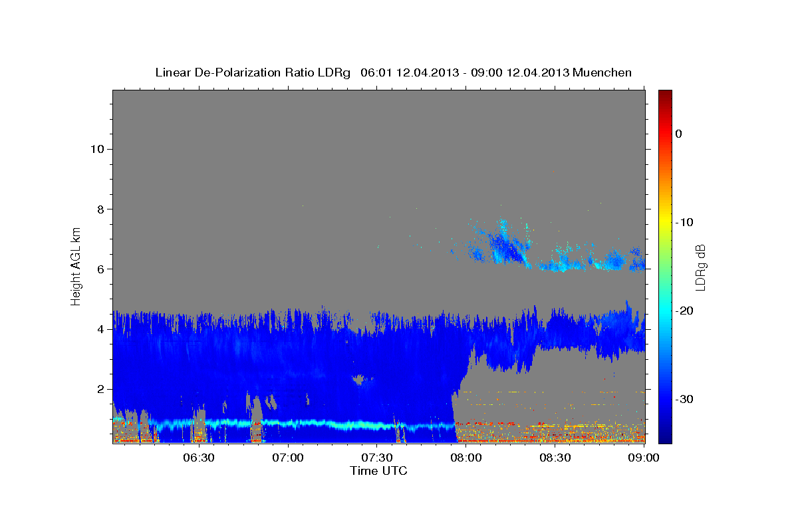Click the 07:00 time tick label
Image resolution: width=798 pixels, height=532 pixels.
[288, 458]
